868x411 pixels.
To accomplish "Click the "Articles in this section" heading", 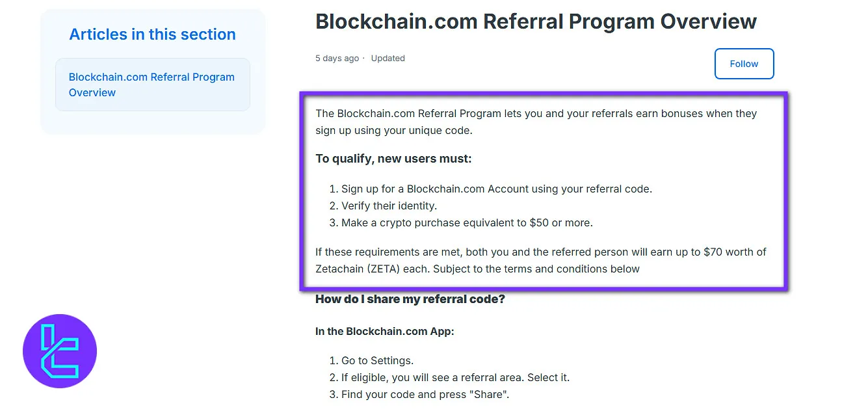I will point(152,34).
